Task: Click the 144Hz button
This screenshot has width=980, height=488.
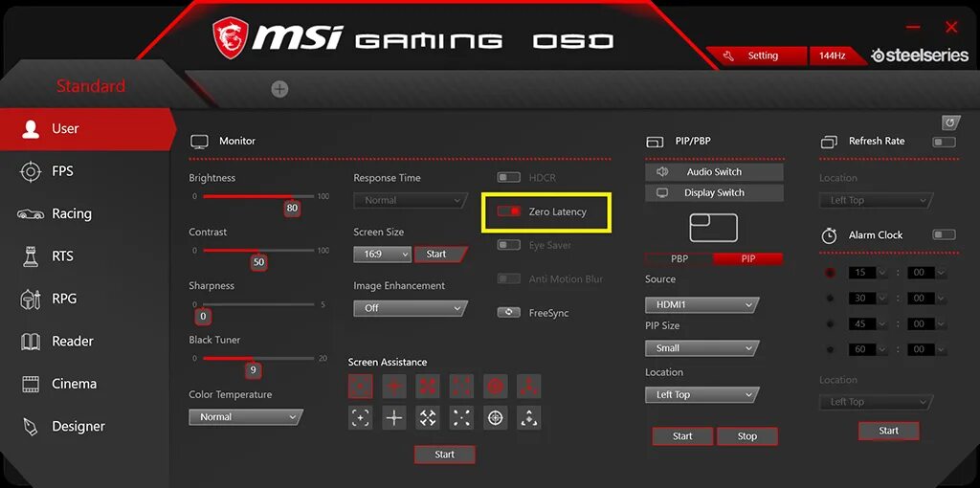Action: 835,55
